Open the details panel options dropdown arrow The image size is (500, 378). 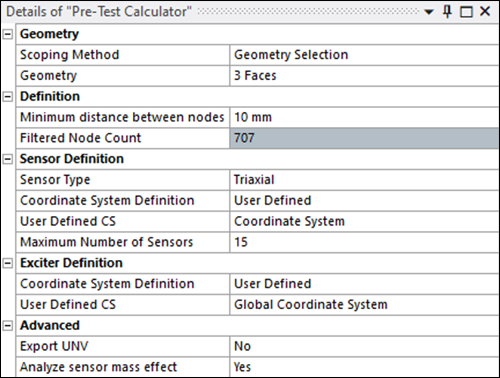429,12
